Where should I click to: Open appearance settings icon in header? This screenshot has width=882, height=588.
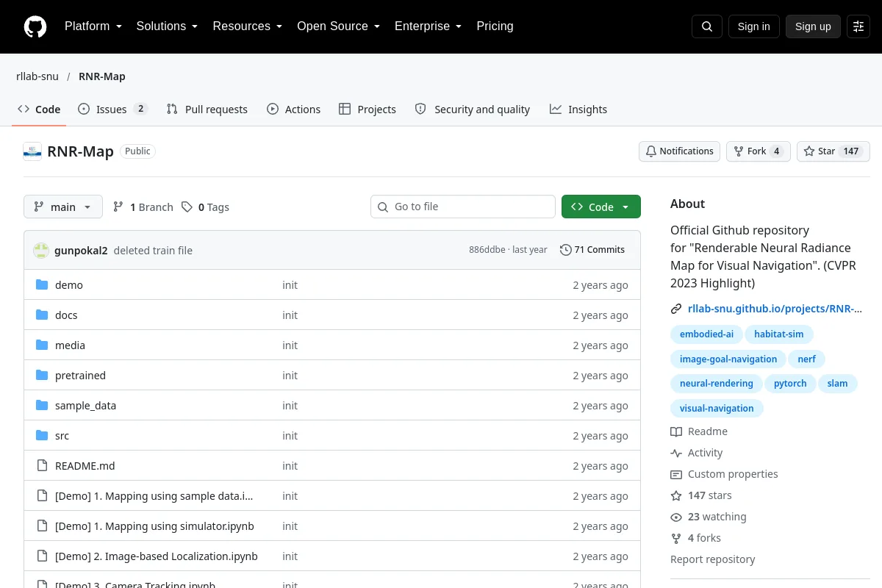858,26
